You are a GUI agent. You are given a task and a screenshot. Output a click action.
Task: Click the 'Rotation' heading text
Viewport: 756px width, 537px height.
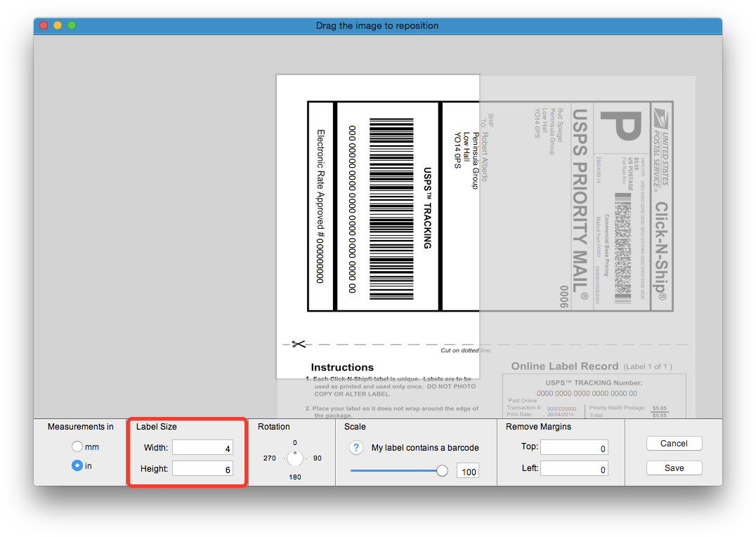274,427
